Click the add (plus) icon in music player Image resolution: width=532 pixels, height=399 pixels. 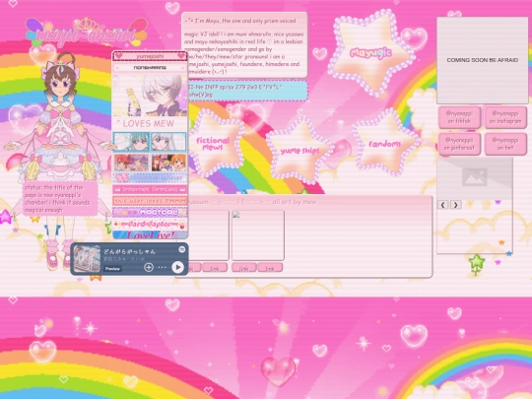coord(149,267)
